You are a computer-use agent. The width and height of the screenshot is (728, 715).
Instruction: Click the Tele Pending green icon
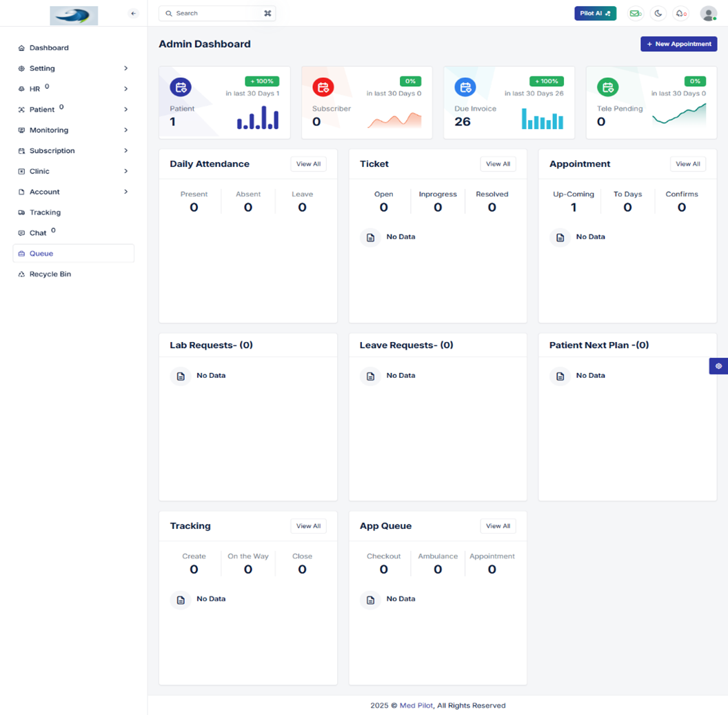click(x=607, y=87)
